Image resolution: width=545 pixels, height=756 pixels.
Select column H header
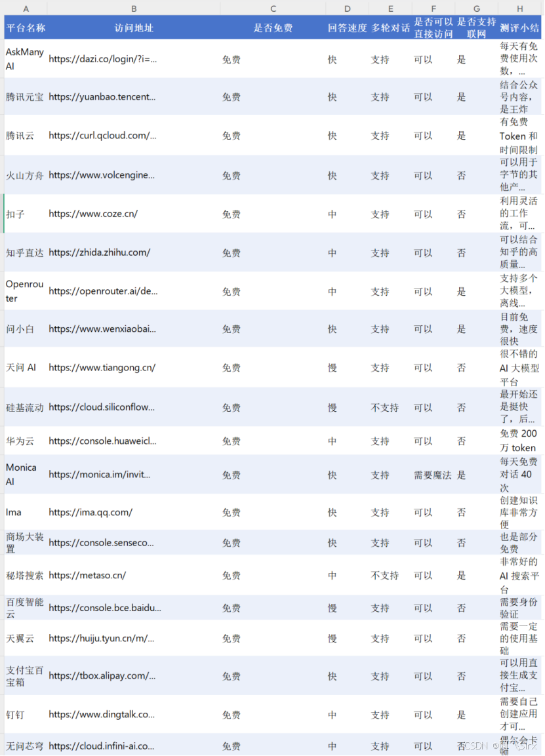(519, 9)
